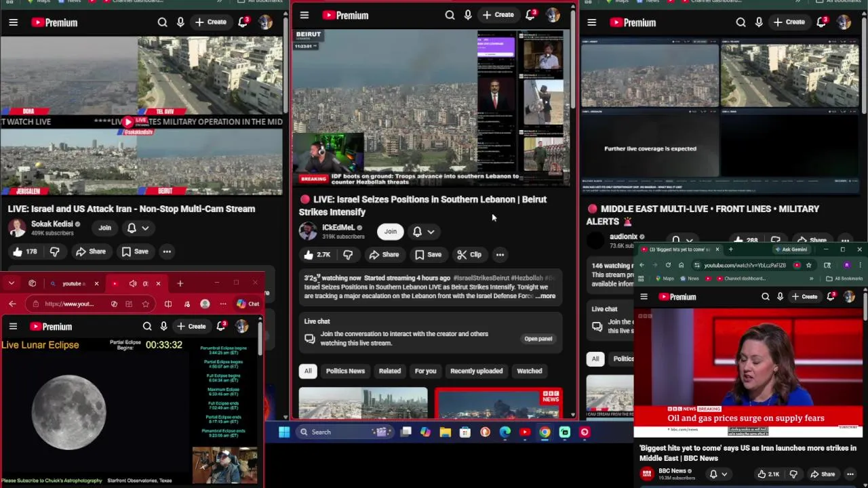Open Copilot Chat in Edge
Image resolution: width=868 pixels, height=488 pixels.
tap(248, 304)
